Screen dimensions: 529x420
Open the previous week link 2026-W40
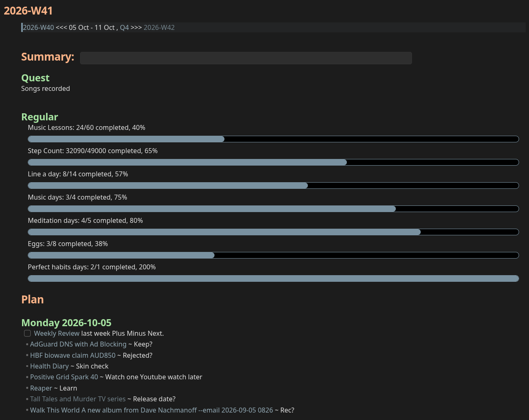pos(39,27)
